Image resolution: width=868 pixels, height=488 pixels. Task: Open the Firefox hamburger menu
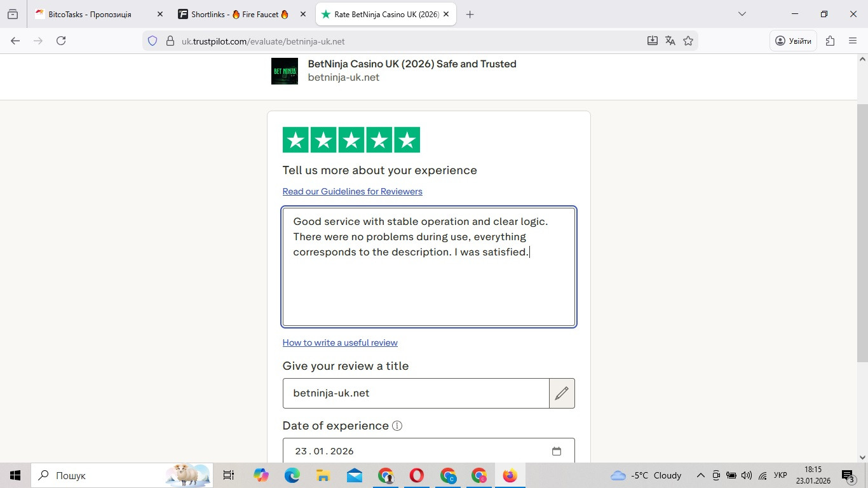pyautogui.click(x=853, y=41)
